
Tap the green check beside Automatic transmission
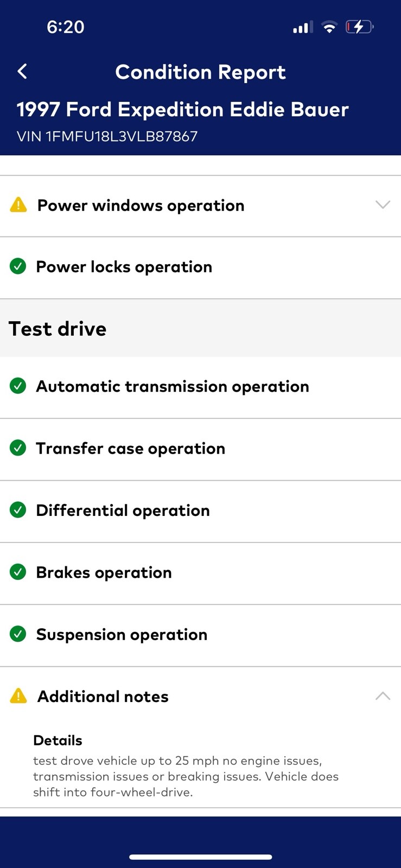coord(18,386)
